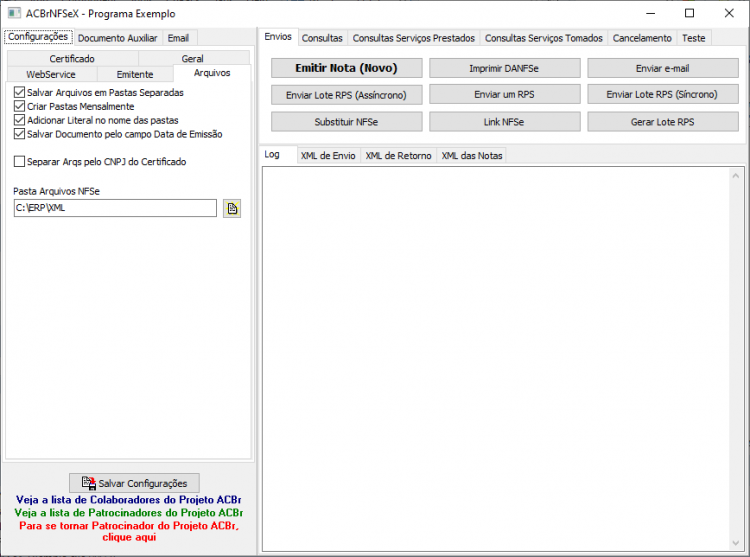
Task: Select the Arquivos sub-tab
Action: coord(212,73)
